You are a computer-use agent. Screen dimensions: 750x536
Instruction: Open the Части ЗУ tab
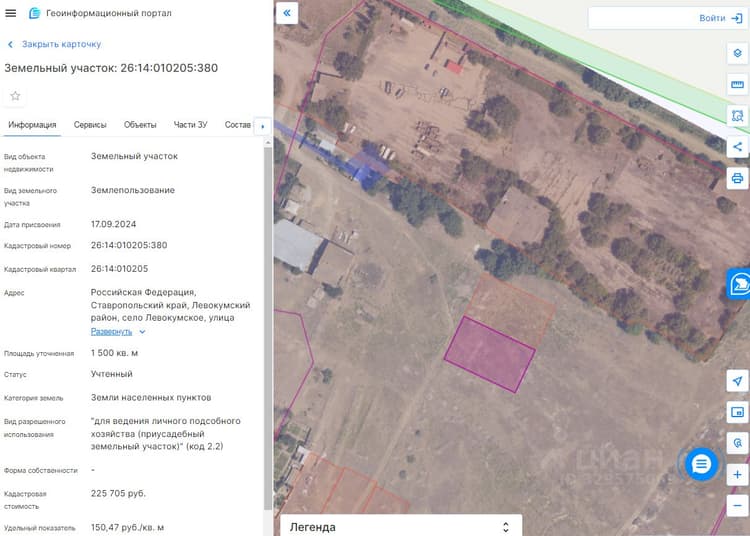(190, 125)
